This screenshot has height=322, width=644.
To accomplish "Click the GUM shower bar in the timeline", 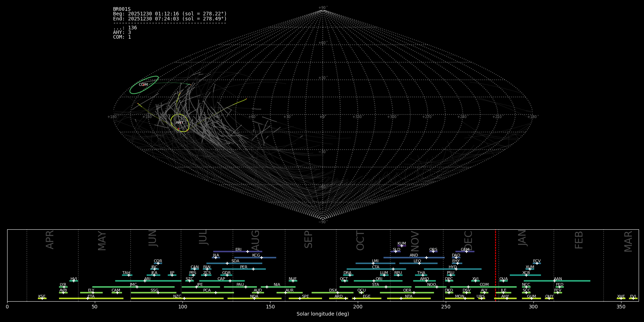I will pos(531,298).
